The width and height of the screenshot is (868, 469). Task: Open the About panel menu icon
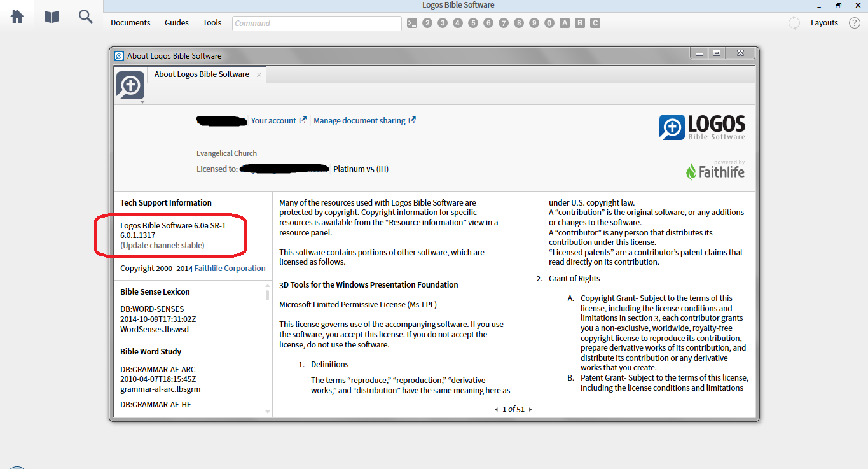tap(130, 85)
